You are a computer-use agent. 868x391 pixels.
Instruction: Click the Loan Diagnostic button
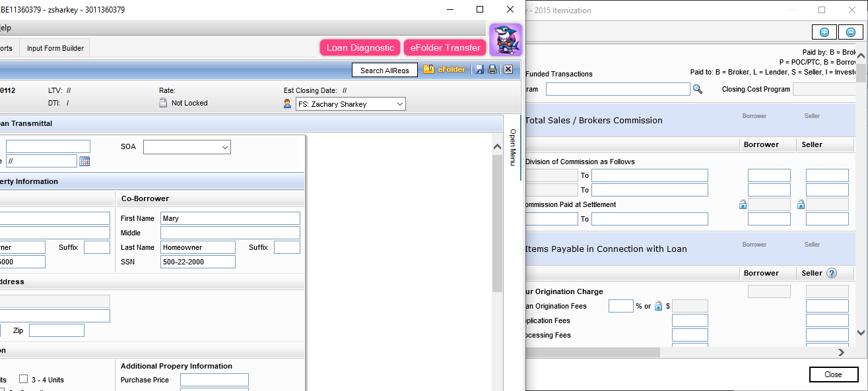360,47
